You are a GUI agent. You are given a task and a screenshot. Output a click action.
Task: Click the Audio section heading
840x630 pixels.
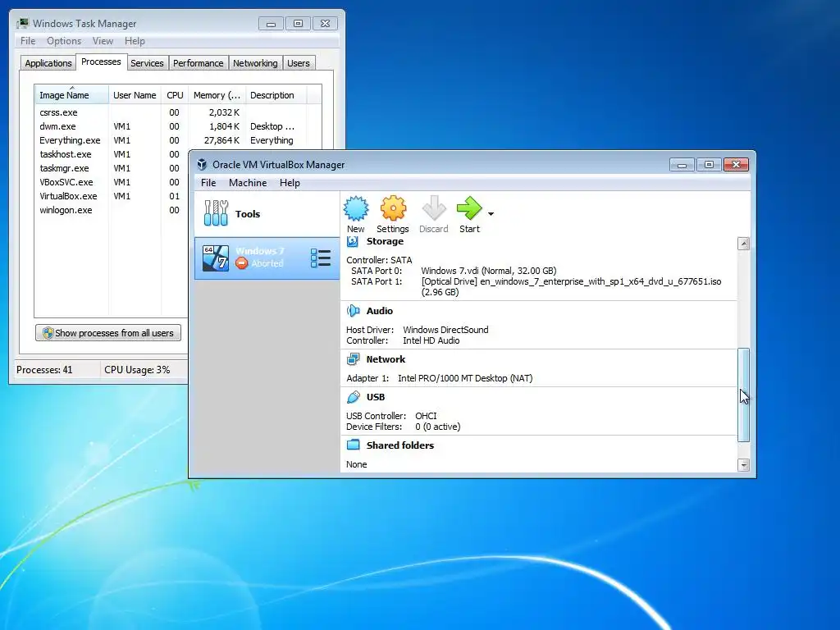click(x=379, y=311)
